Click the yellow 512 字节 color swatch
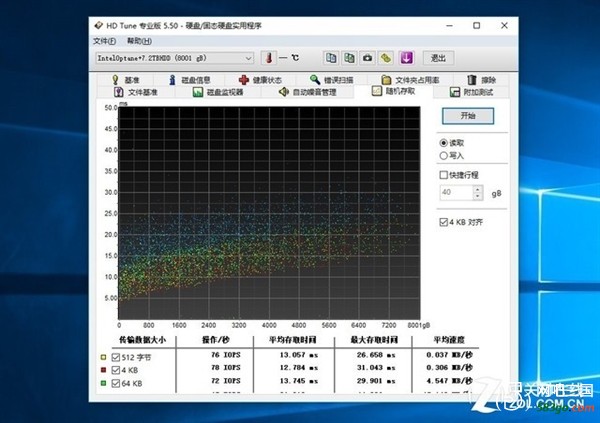Screen dimensions: 600x423 point(103,357)
